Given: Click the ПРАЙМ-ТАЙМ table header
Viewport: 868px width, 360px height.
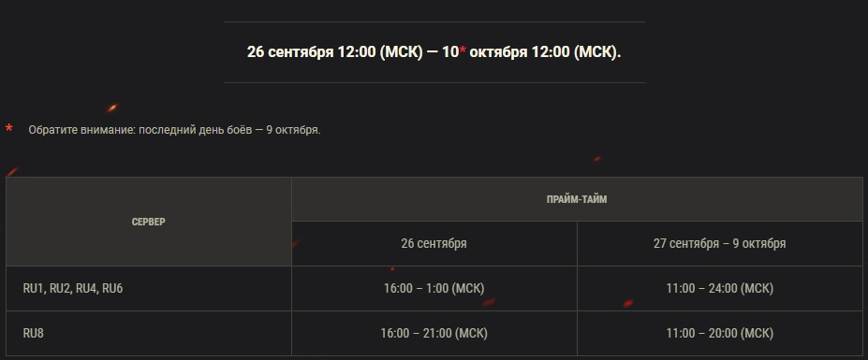Looking at the screenshot, I should pyautogui.click(x=577, y=199).
